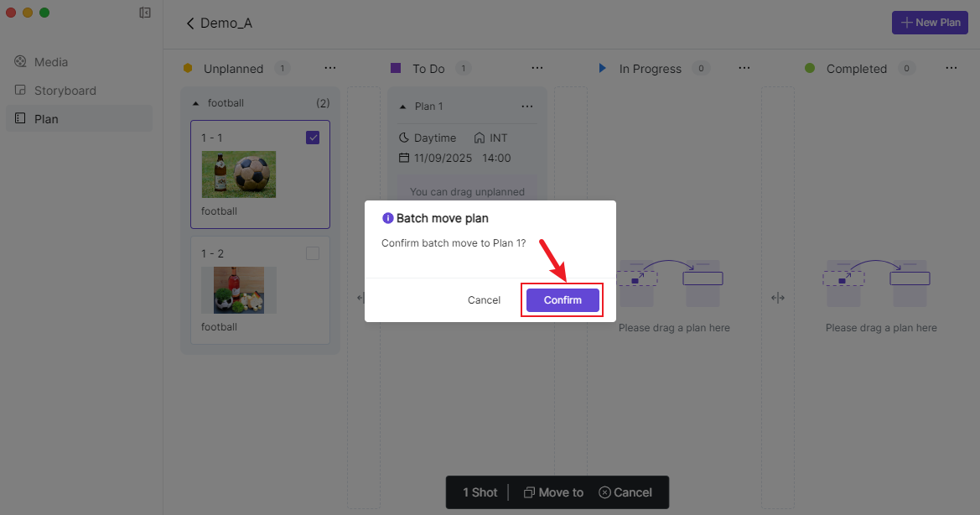Click the shot 1 - 2 thumbnail image
Image resolution: width=980 pixels, height=515 pixels.
pos(239,290)
